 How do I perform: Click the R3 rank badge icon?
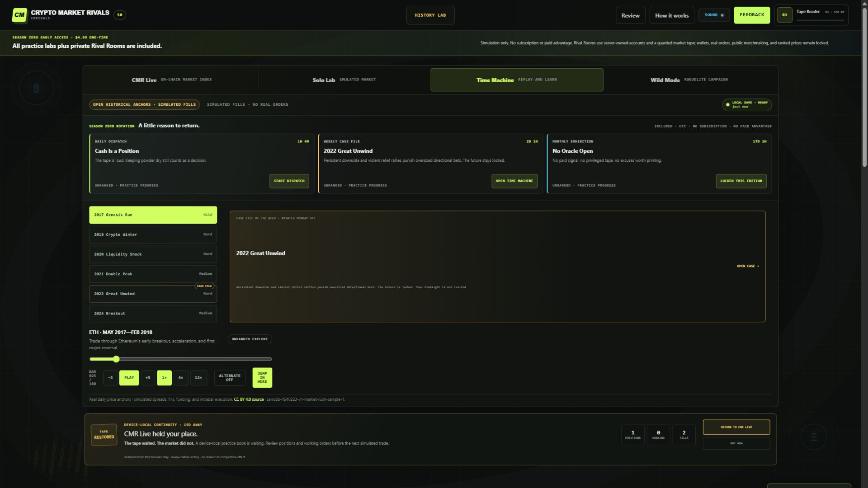click(784, 15)
